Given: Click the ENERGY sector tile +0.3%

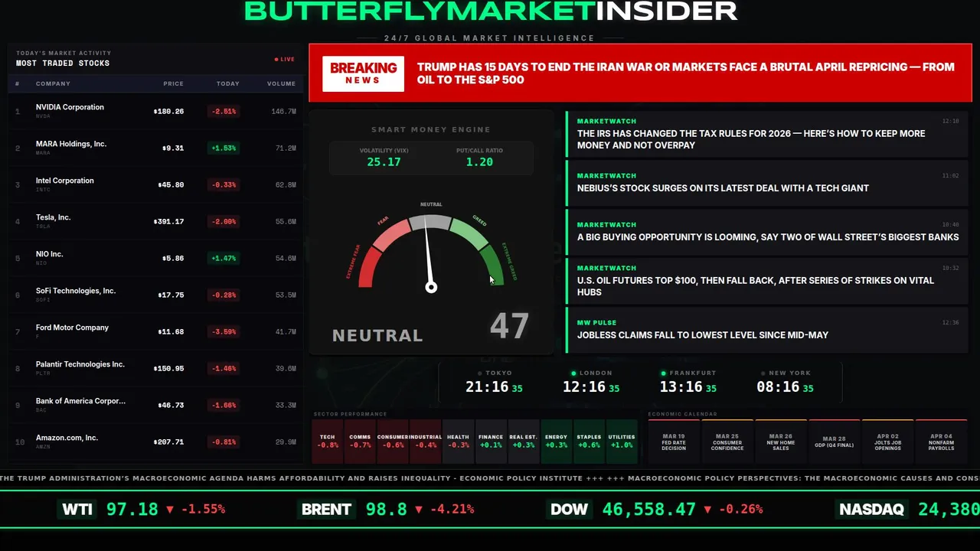Looking at the screenshot, I should (x=556, y=441).
